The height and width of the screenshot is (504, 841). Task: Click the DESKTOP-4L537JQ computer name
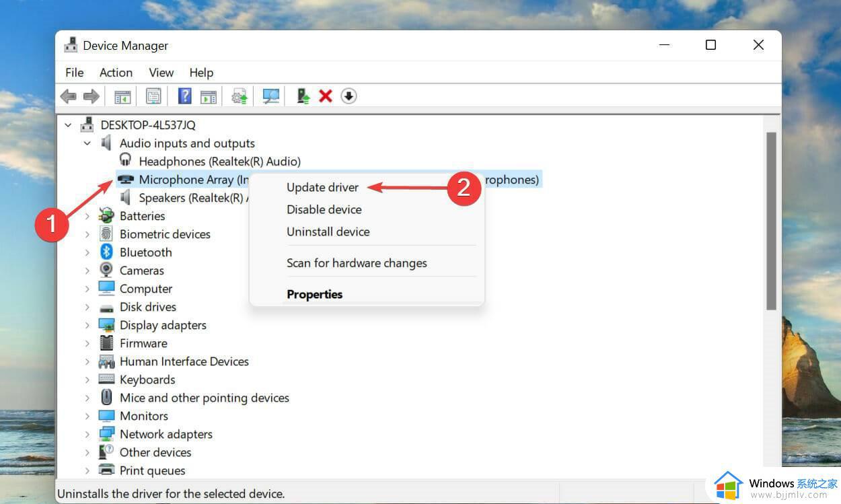coord(148,124)
